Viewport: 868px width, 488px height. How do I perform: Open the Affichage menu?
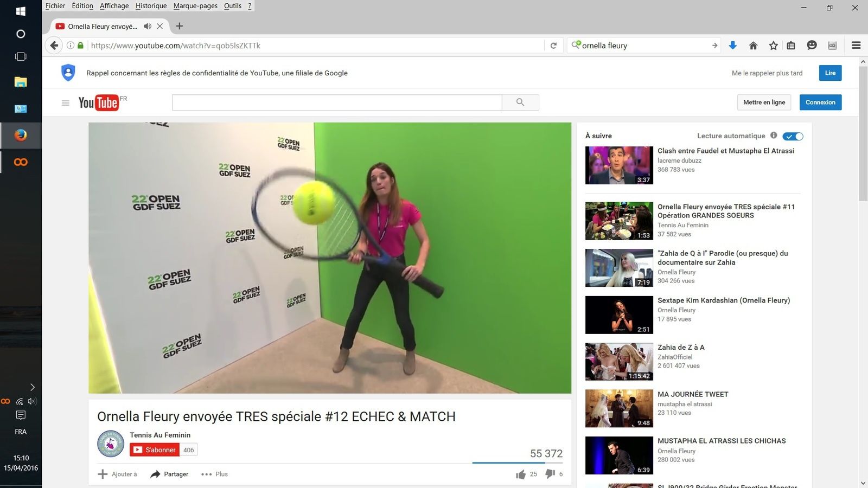(x=114, y=6)
